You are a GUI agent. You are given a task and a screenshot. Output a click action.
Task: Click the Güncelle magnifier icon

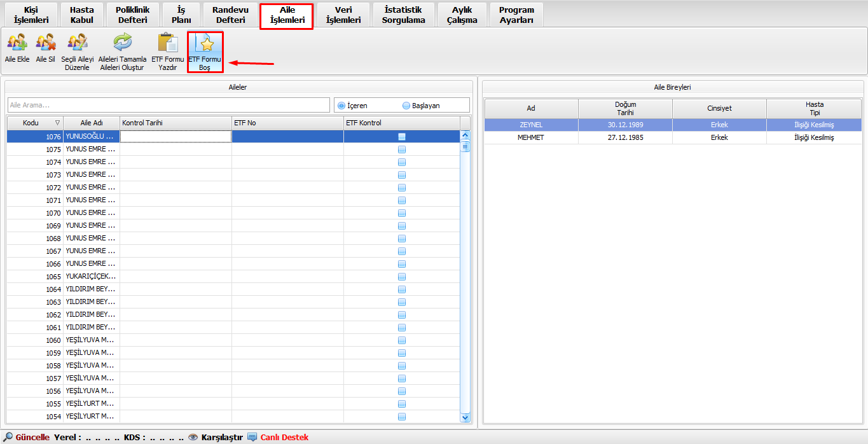click(8, 437)
